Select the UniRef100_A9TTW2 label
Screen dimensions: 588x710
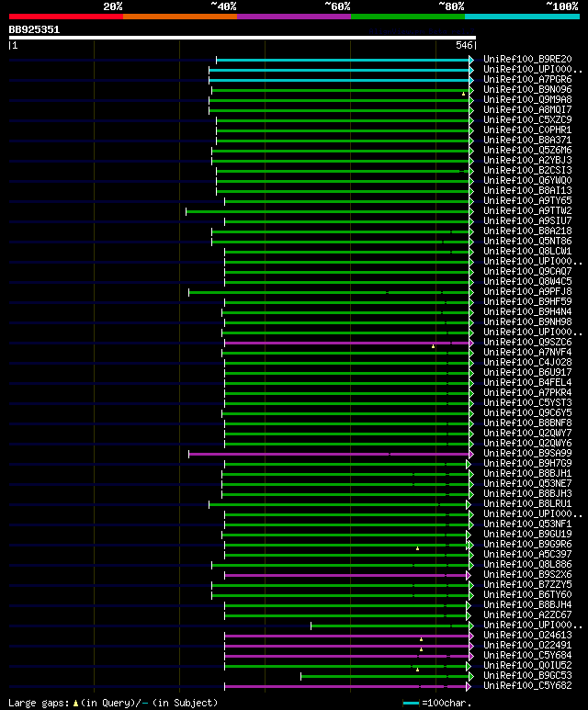[x=527, y=210]
